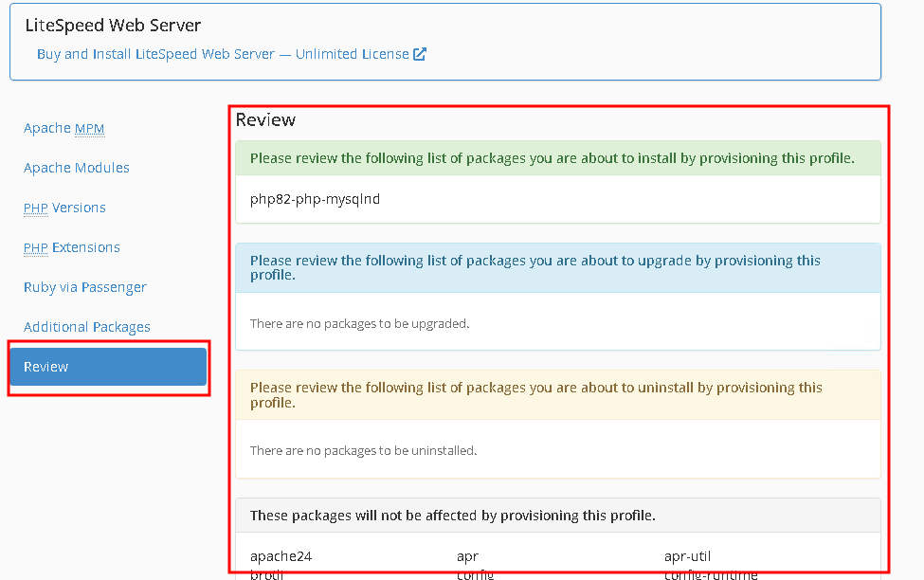
Task: Go to the PHP Versions section
Action: coord(64,208)
